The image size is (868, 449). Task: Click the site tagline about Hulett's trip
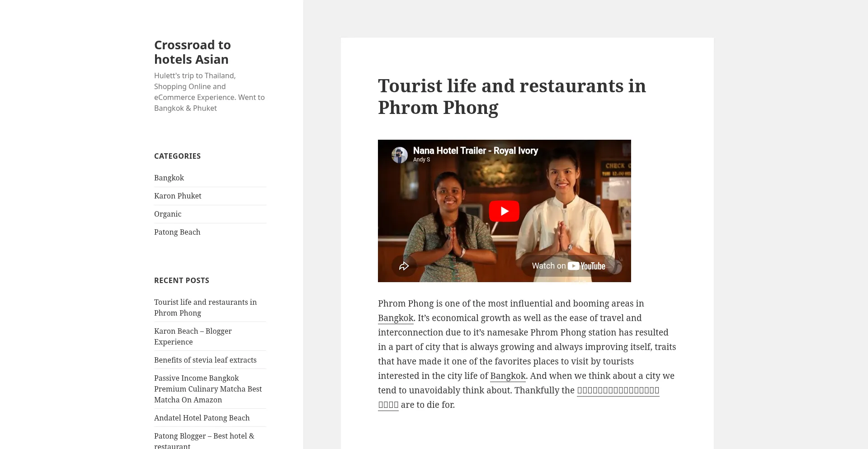[x=209, y=92]
